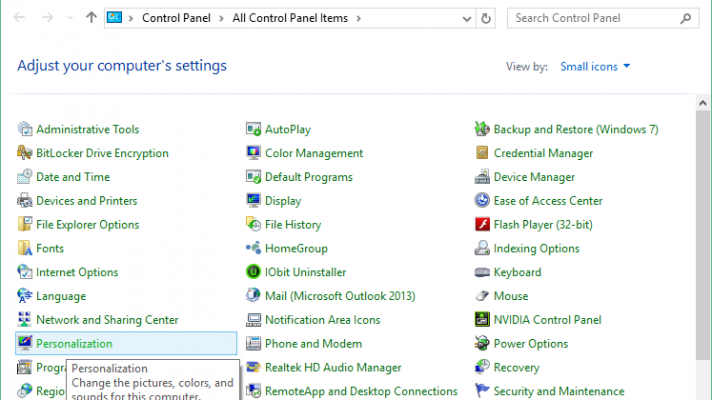Expand the address bar history dropdown arrow
Viewport: 712px width, 400px height.
click(467, 18)
